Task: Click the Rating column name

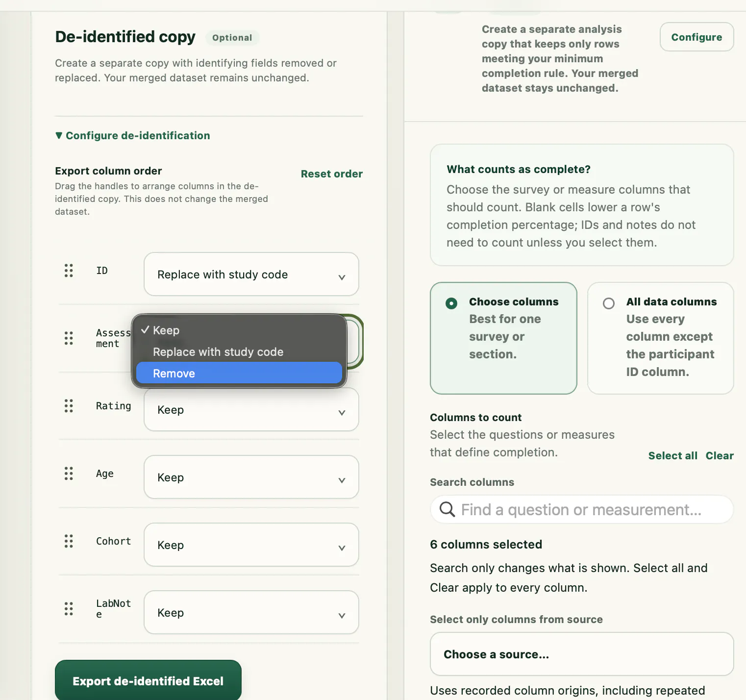Action: 114,406
